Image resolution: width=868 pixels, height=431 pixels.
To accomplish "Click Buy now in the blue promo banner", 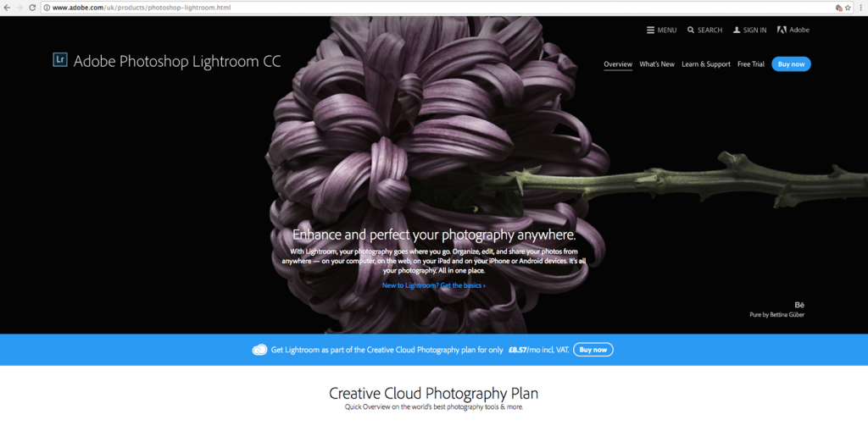I will tap(593, 350).
